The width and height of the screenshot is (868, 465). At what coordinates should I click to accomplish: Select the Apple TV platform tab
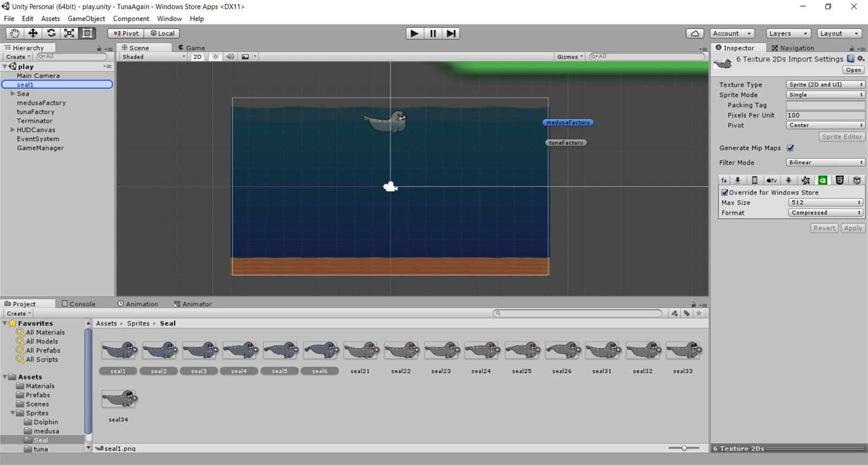coord(771,180)
